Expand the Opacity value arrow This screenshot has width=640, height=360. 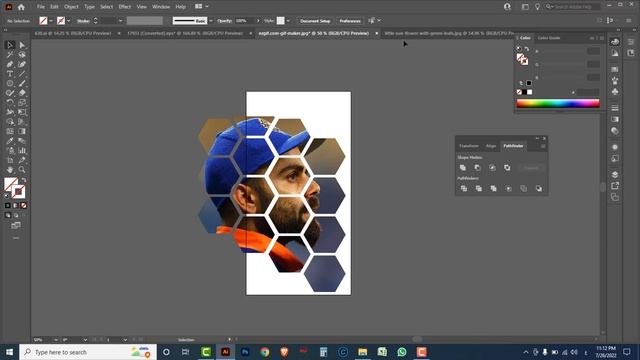pyautogui.click(x=258, y=21)
